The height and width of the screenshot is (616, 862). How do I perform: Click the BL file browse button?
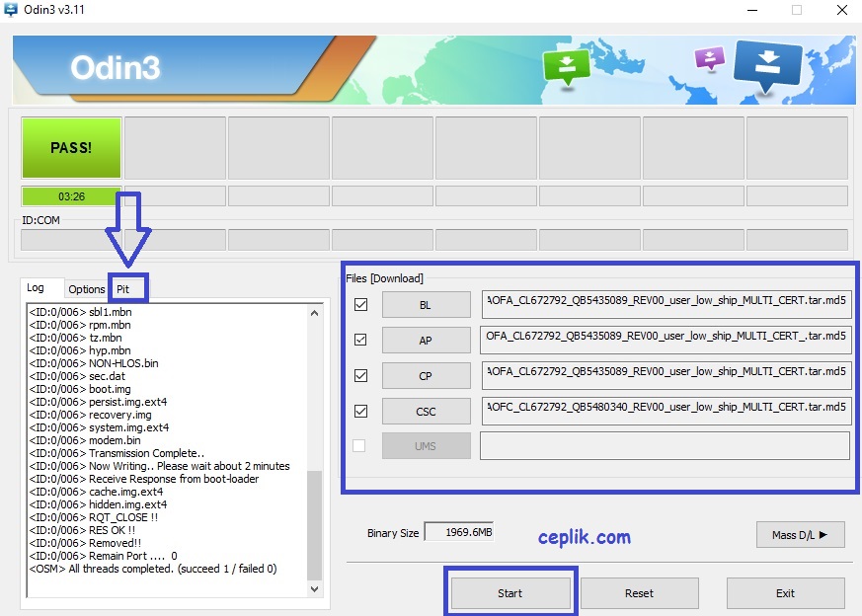coord(426,305)
